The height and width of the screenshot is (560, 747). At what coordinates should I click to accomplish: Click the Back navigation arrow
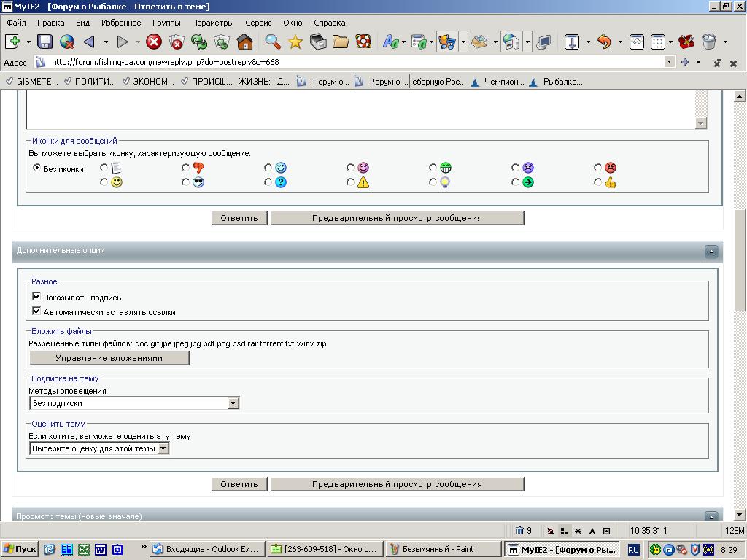tap(89, 42)
